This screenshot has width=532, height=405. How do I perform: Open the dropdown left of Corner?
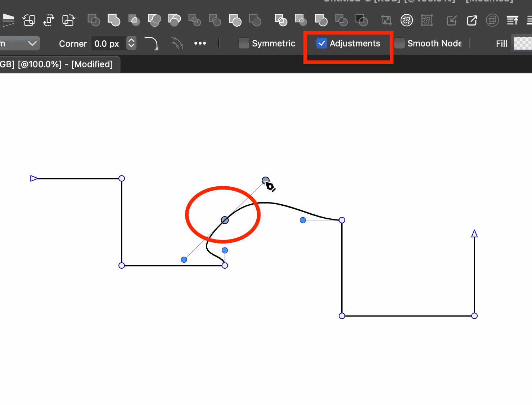click(20, 44)
